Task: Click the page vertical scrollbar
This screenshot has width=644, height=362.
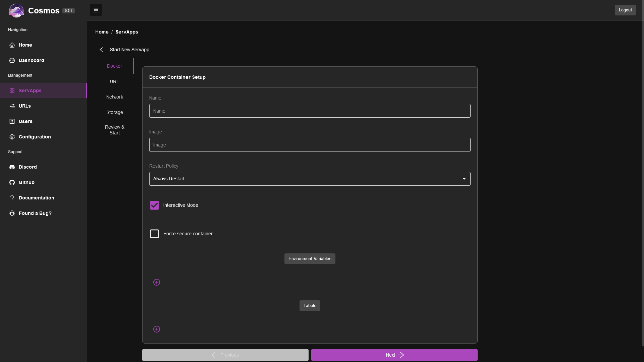Action: (643, 173)
